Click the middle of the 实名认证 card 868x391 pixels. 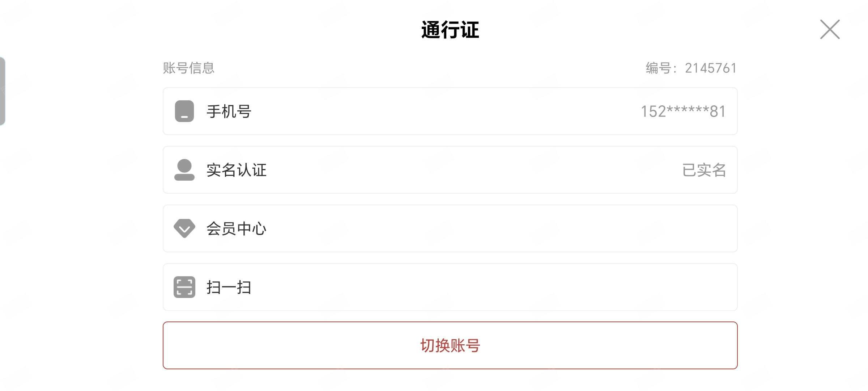(x=450, y=170)
